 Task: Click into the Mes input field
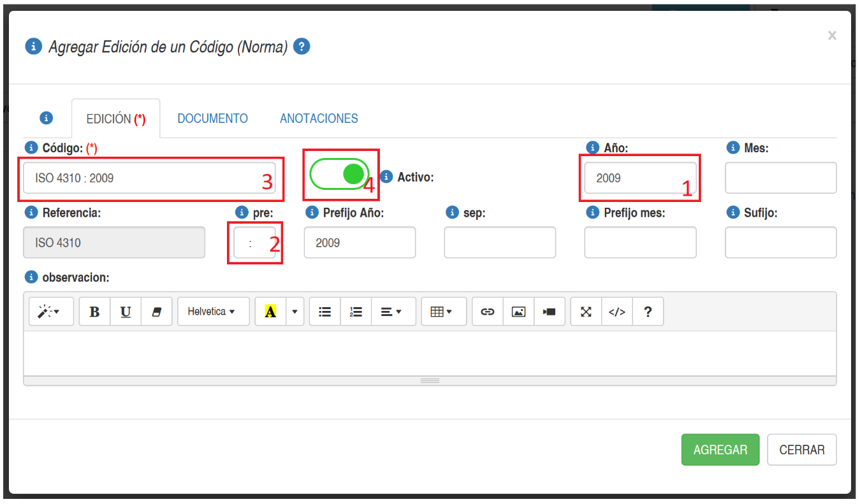780,178
